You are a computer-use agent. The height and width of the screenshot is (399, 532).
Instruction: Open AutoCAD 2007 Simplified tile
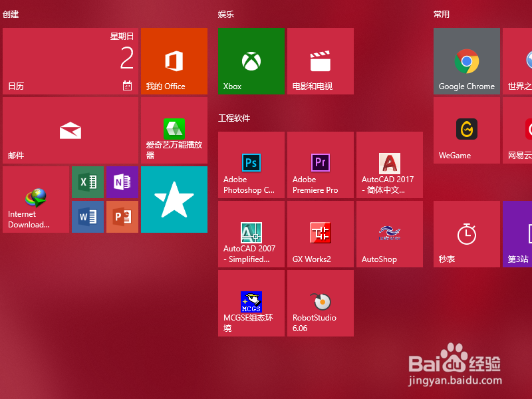(x=251, y=234)
